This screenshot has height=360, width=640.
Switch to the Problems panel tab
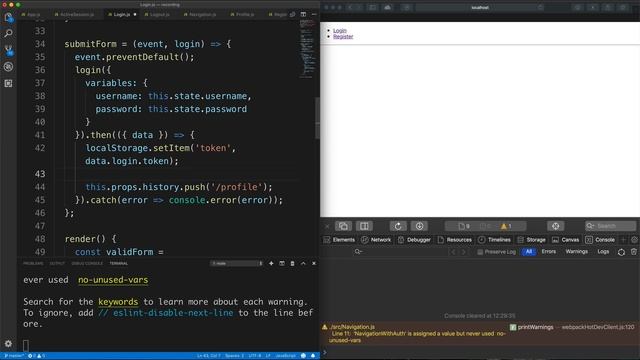(x=33, y=263)
